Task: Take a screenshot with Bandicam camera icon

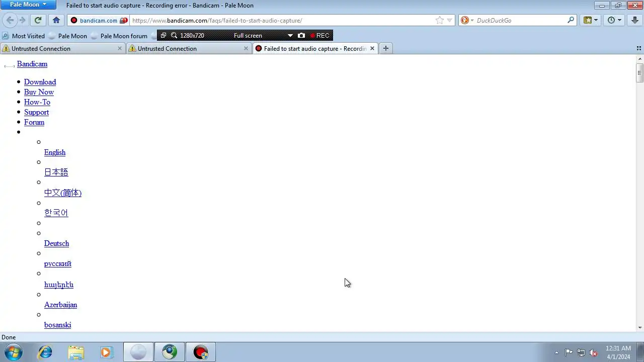Action: tap(301, 36)
